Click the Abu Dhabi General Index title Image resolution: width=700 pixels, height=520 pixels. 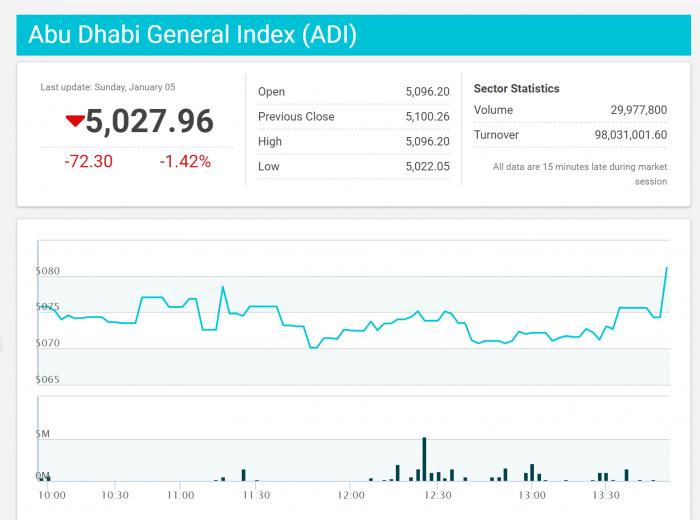pyautogui.click(x=192, y=36)
